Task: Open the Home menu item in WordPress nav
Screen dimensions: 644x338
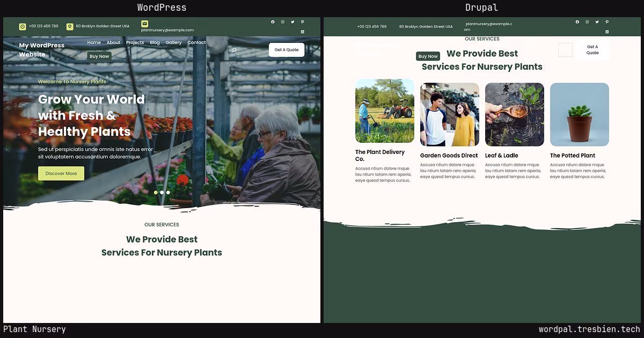Action: [94, 42]
